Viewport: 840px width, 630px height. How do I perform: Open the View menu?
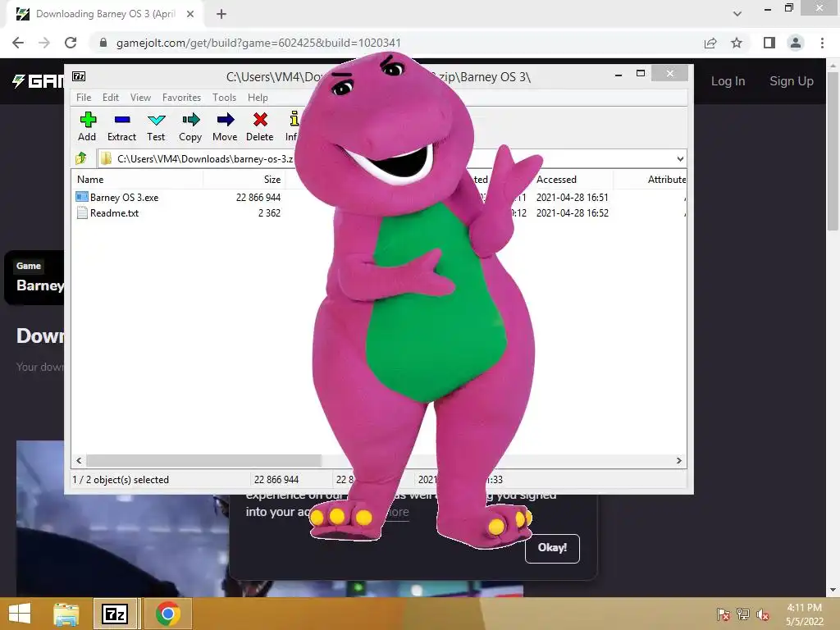pos(140,98)
